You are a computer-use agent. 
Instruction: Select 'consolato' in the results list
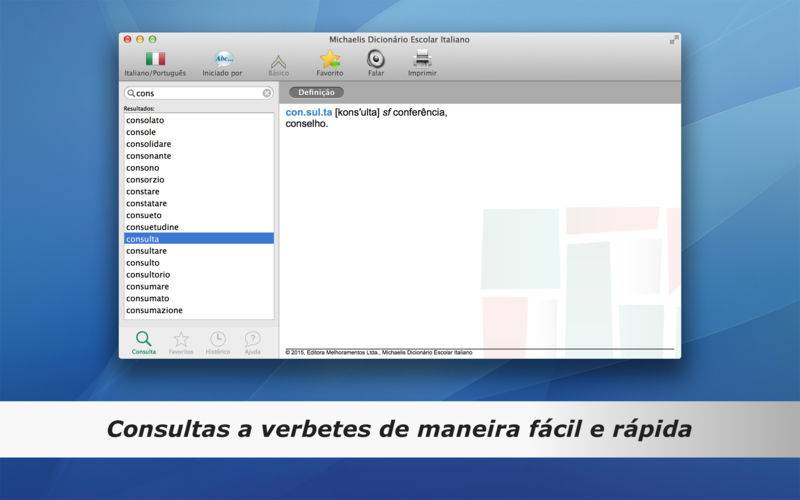[x=199, y=120]
